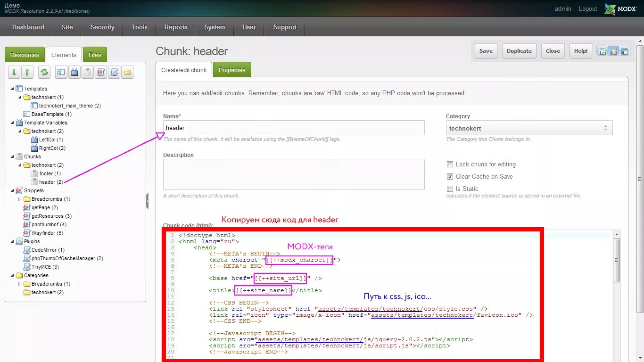The width and height of the screenshot is (644, 362).
Task: Switch to the Resources tab
Action: pos(25,55)
